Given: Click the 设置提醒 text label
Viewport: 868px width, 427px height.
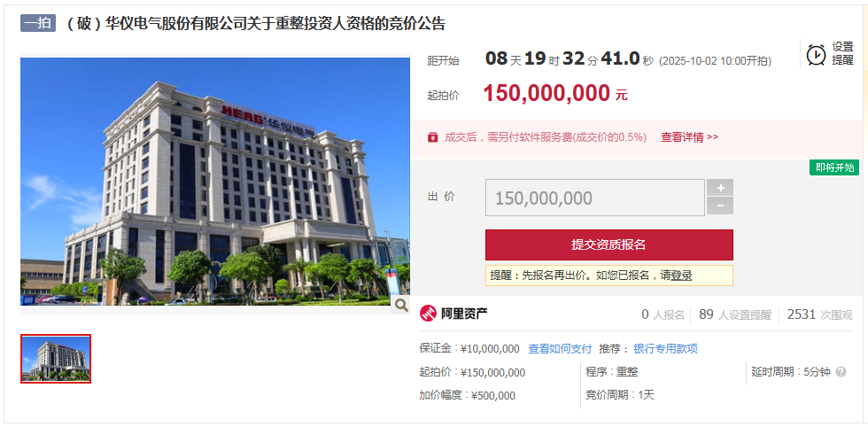Looking at the screenshot, I should click(842, 54).
